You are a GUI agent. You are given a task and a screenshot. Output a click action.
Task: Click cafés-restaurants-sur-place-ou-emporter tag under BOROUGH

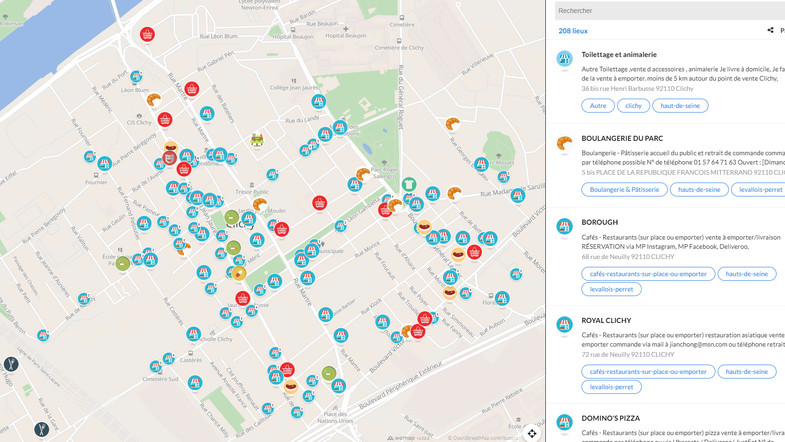[x=648, y=274]
